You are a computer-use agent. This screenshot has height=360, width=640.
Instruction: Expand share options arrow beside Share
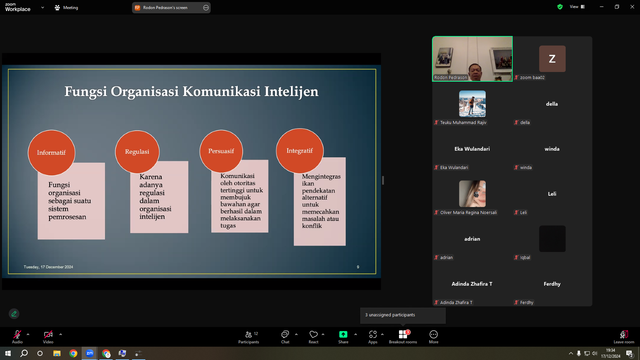click(355, 334)
